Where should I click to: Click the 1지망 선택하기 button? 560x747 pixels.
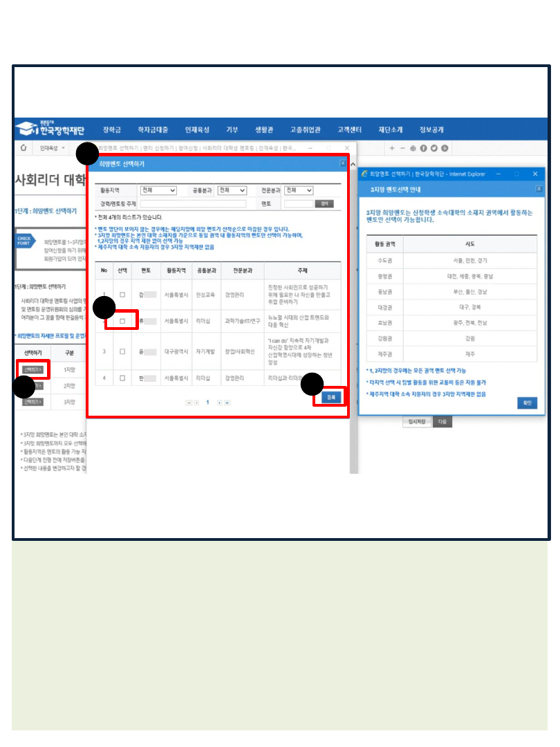pyautogui.click(x=32, y=370)
